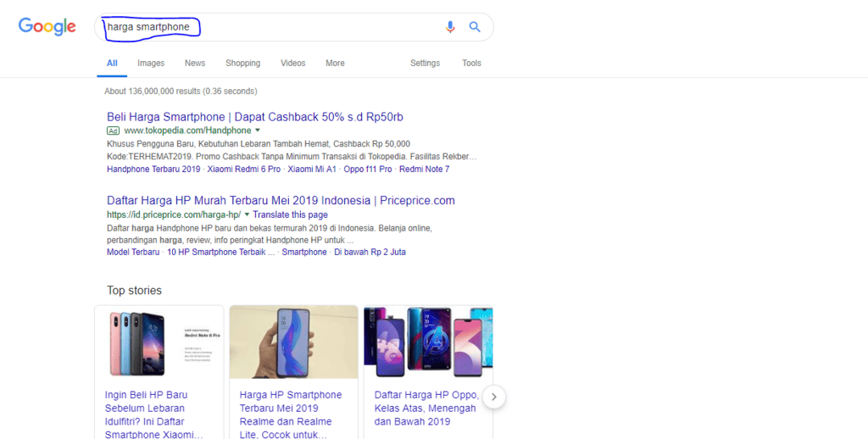Open Model Terbaru sitelink
This screenshot has width=868, height=439.
pyautogui.click(x=133, y=252)
